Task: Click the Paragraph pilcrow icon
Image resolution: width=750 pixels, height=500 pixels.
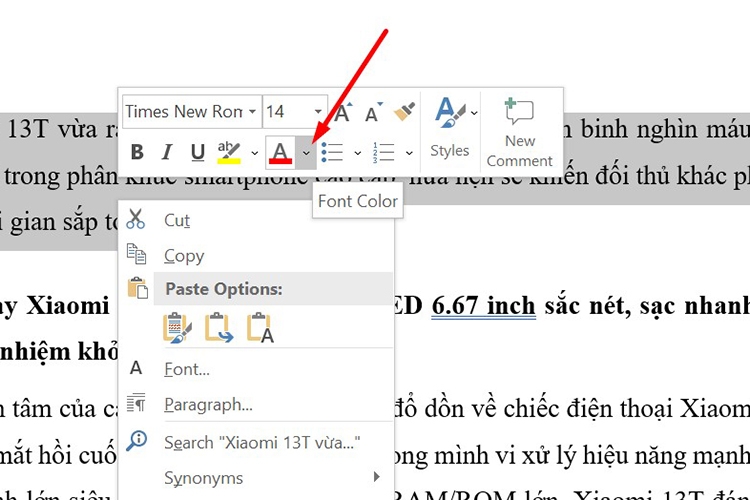Action: pos(136,402)
